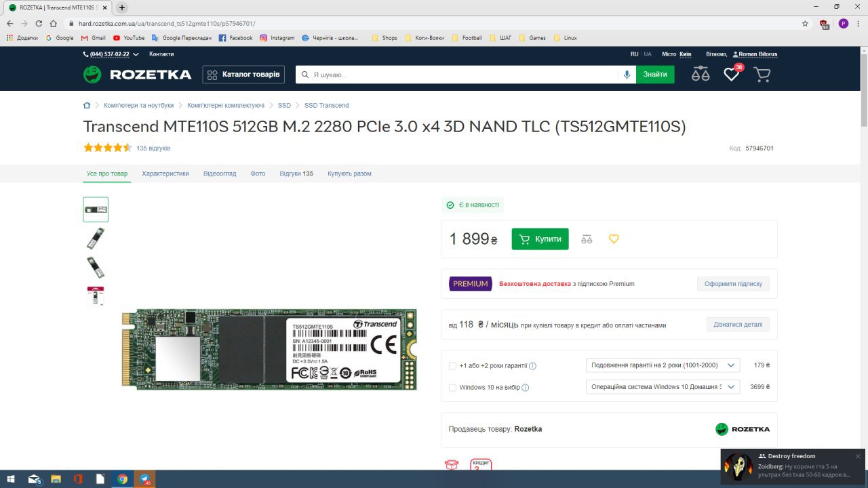Click the home icon in breadcrumbs
The width and height of the screenshot is (868, 488).
(87, 105)
